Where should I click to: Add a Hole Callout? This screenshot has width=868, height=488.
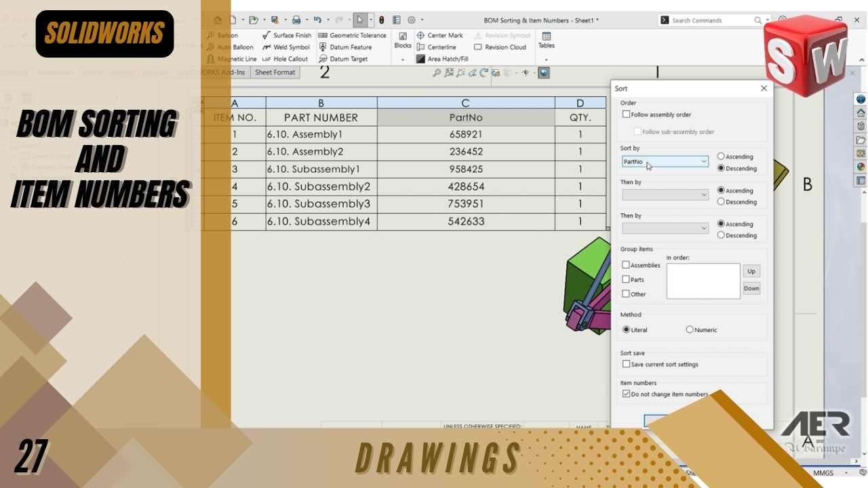285,59
